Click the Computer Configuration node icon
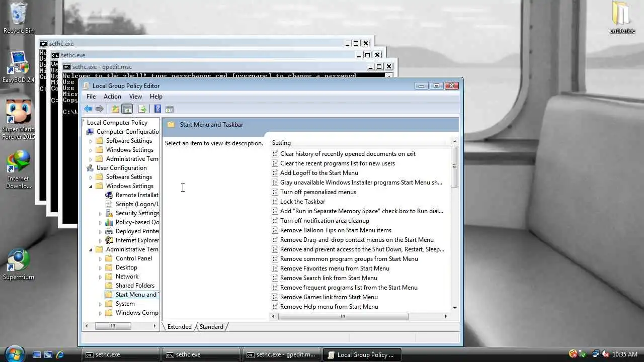Screen dimensions: 644x362 point(90,132)
